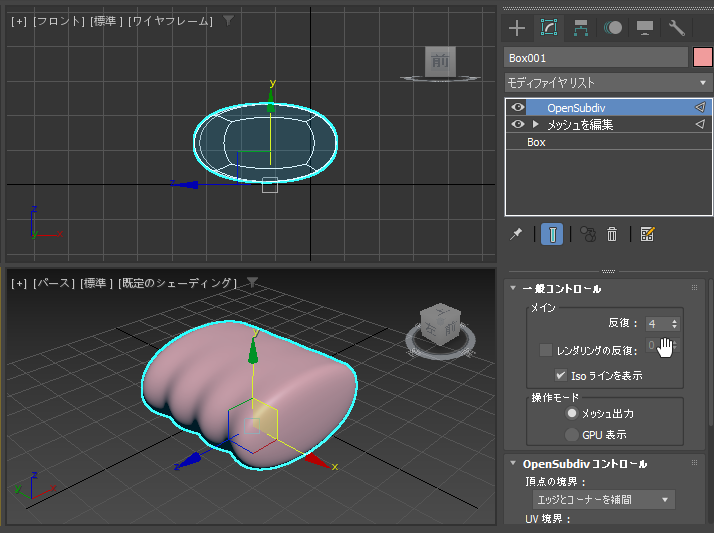Click the command panel vertical scrollbar
Image resolution: width=714 pixels, height=533 pixels.
coord(711,353)
